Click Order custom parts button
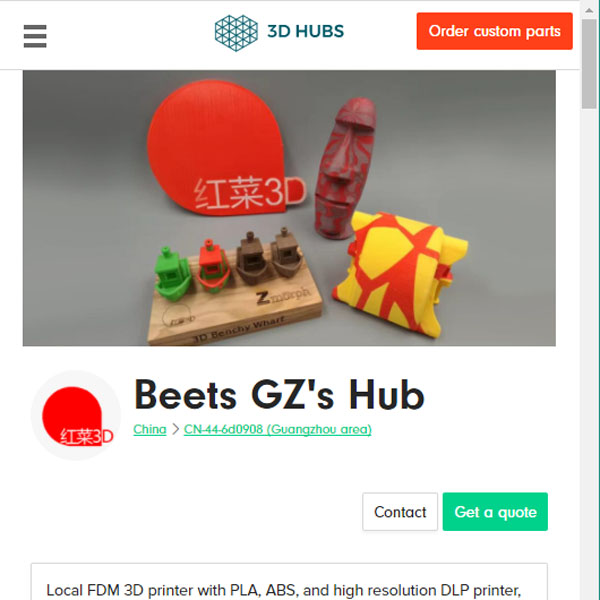The height and width of the screenshot is (600, 600). 494,31
